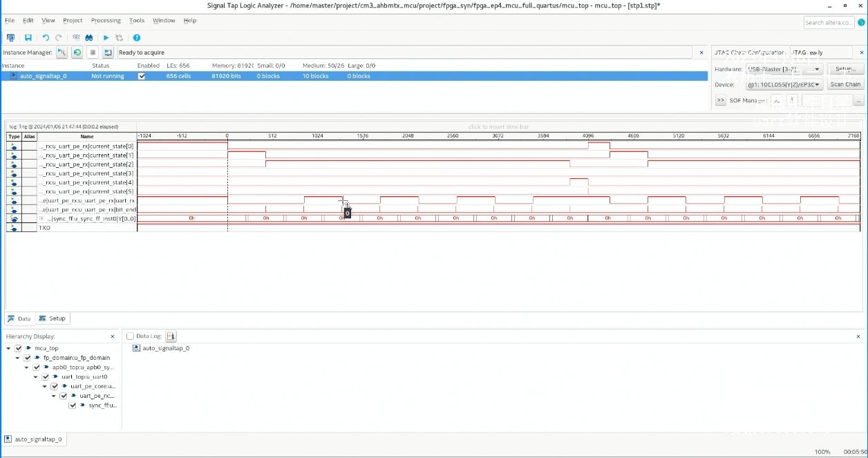
Task: Open the help icon in toolbar
Action: (x=137, y=38)
